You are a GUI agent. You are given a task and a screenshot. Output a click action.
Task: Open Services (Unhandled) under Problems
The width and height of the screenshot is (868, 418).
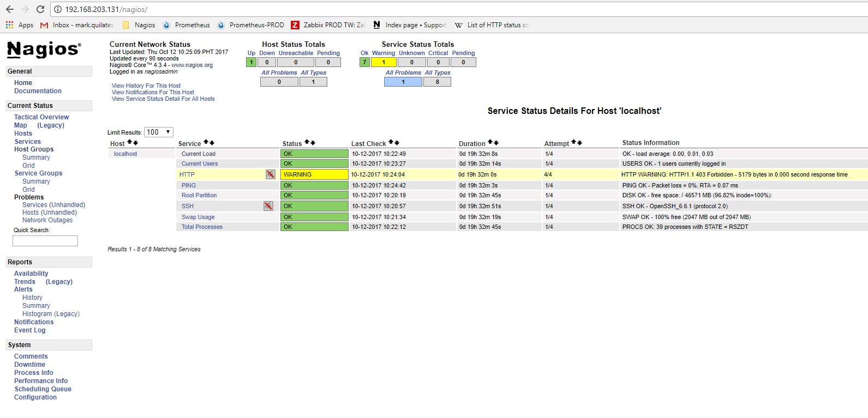(x=53, y=205)
